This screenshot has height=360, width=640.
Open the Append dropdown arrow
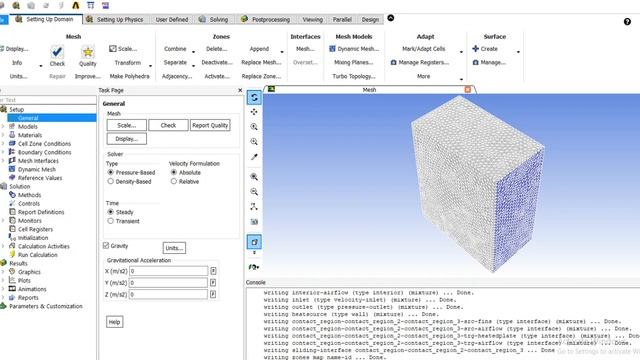coord(282,52)
